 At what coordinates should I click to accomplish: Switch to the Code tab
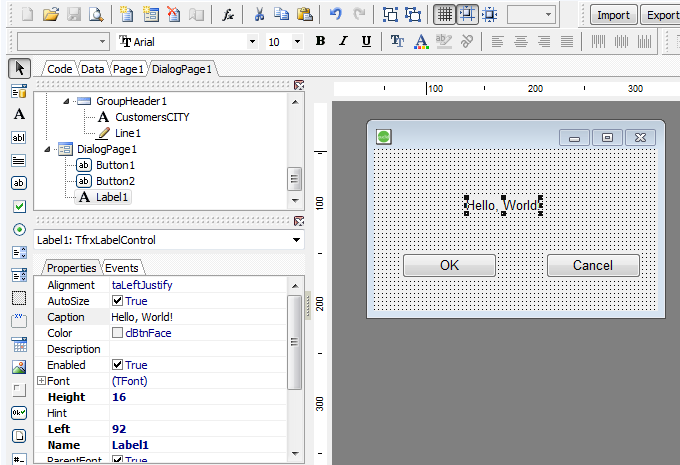coord(60,69)
